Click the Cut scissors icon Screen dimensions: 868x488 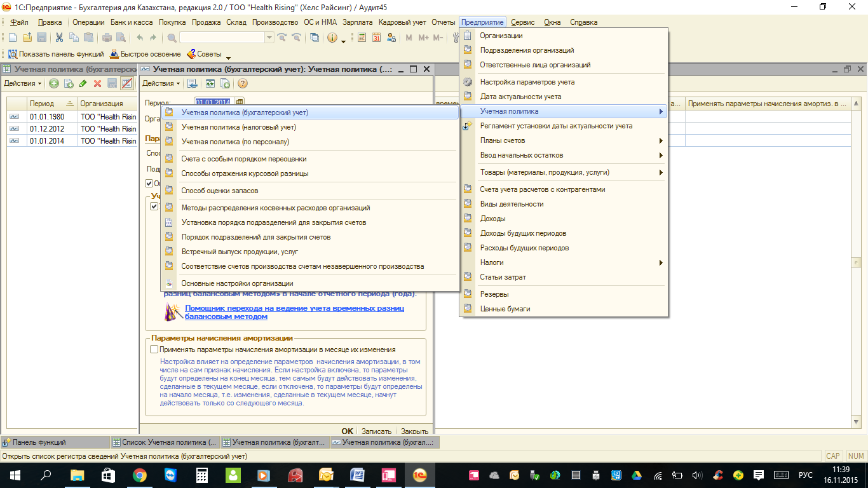click(59, 37)
